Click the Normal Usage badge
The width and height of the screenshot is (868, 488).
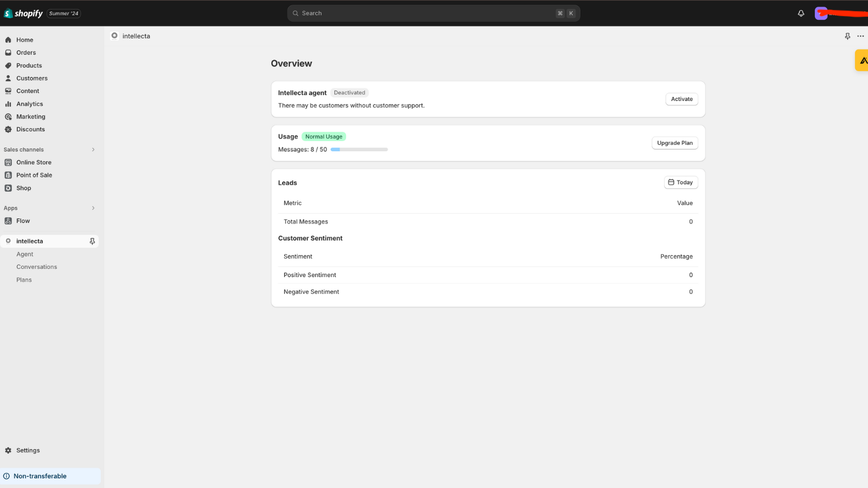point(323,137)
